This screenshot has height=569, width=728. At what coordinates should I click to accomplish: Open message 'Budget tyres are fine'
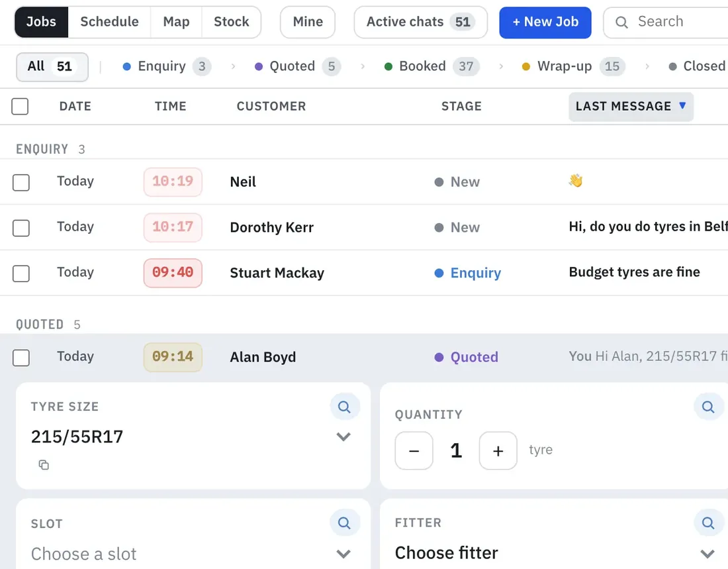(634, 272)
